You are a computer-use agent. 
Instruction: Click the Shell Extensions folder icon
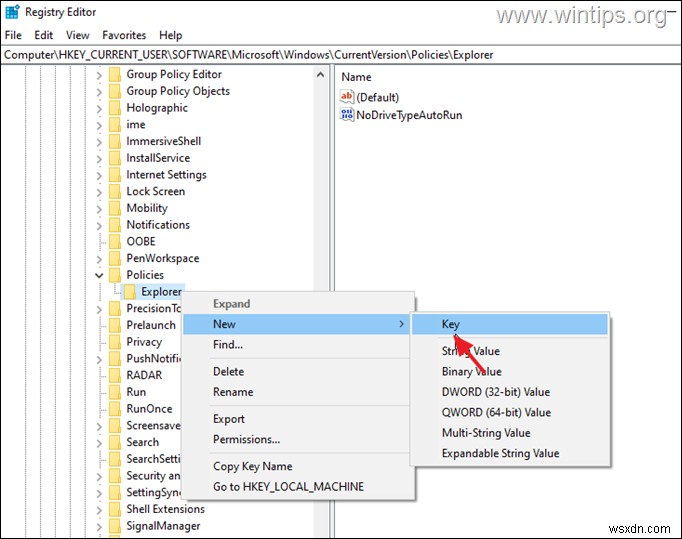pyautogui.click(x=115, y=509)
